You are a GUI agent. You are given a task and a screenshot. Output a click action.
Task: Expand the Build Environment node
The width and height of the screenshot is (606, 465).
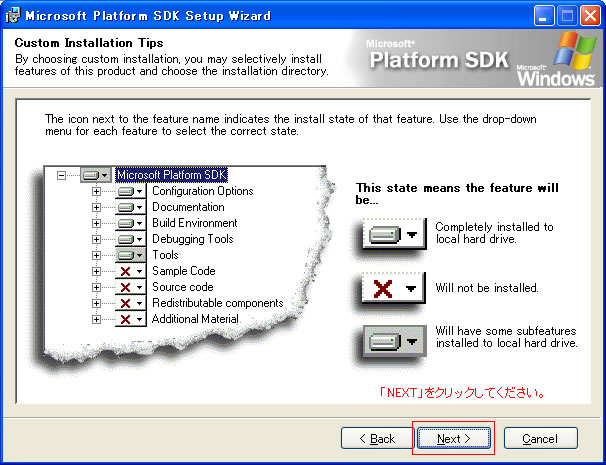click(96, 223)
